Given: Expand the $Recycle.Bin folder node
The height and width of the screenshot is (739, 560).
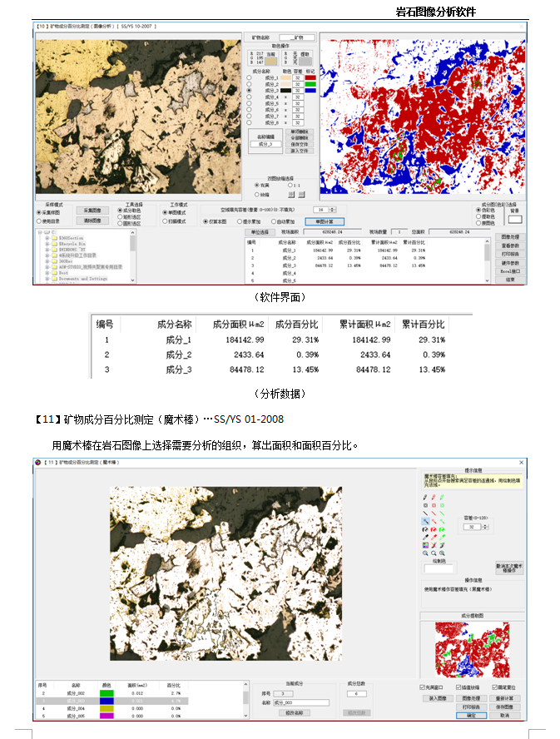Looking at the screenshot, I should point(47,244).
